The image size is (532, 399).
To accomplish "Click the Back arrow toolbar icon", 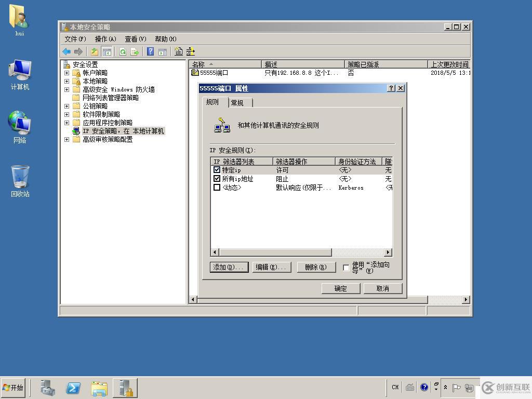I will [66, 51].
